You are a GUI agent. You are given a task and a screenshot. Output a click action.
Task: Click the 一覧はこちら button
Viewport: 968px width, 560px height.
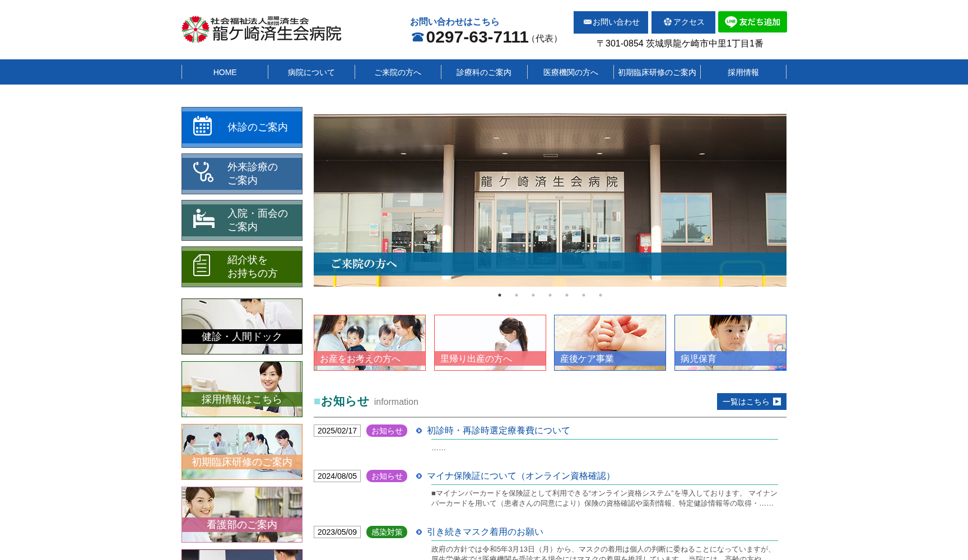pos(752,402)
